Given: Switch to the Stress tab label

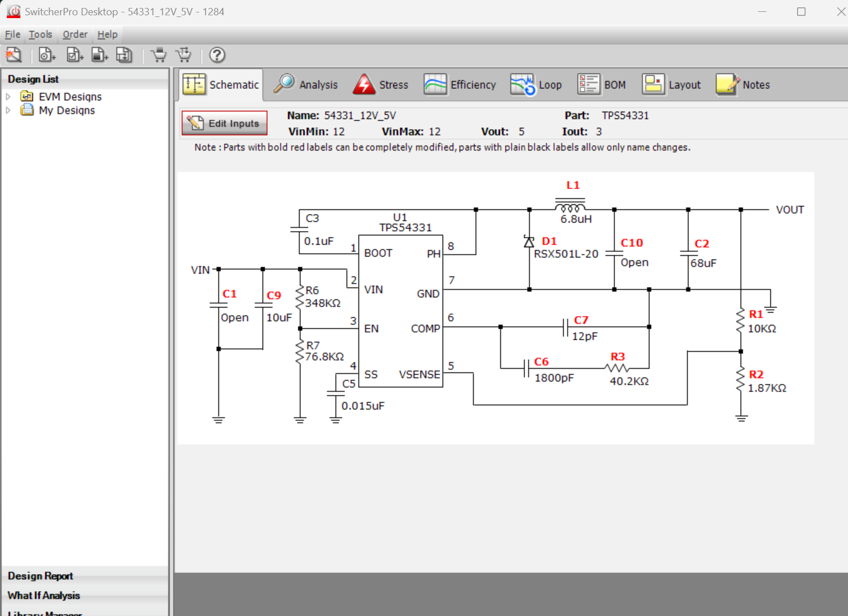Looking at the screenshot, I should point(393,85).
